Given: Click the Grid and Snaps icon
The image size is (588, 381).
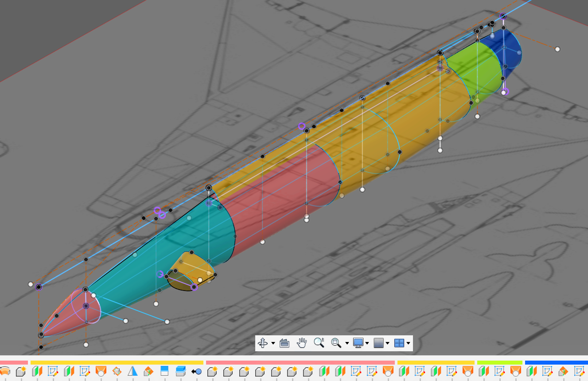Looking at the screenshot, I should tap(378, 343).
